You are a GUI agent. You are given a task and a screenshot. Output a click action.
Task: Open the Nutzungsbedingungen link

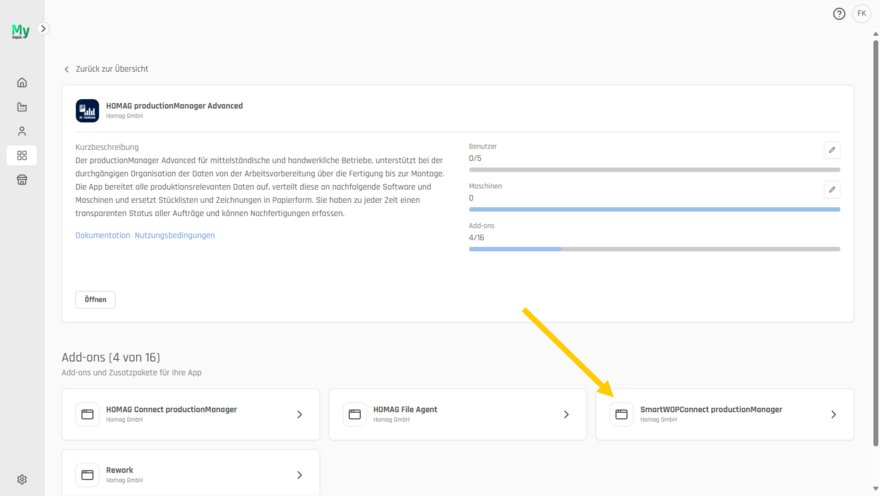click(x=175, y=235)
